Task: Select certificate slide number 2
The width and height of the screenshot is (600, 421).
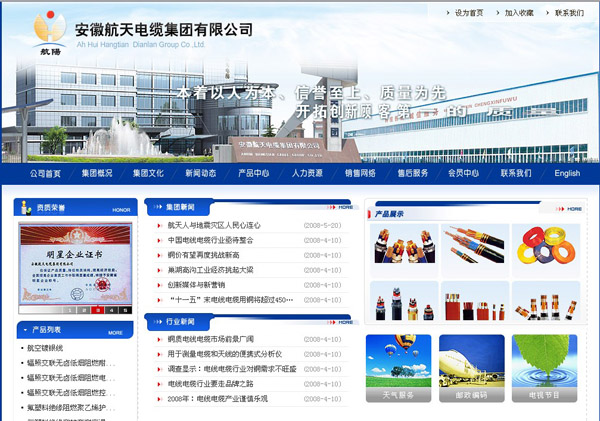Action: (x=84, y=310)
